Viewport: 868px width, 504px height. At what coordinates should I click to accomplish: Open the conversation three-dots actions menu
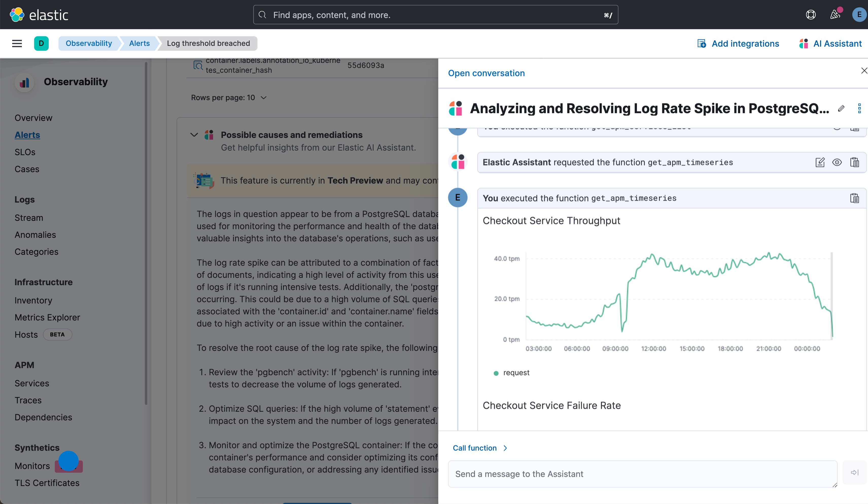pyautogui.click(x=859, y=109)
